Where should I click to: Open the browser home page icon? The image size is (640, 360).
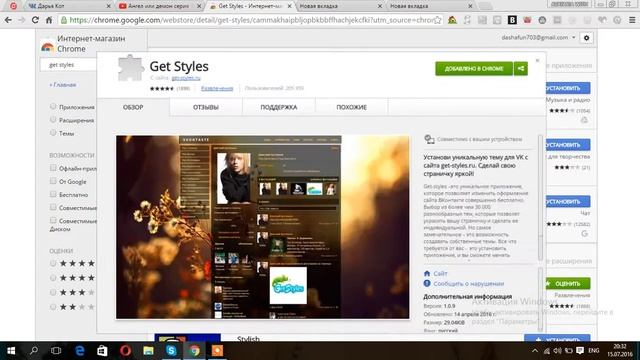49,20
